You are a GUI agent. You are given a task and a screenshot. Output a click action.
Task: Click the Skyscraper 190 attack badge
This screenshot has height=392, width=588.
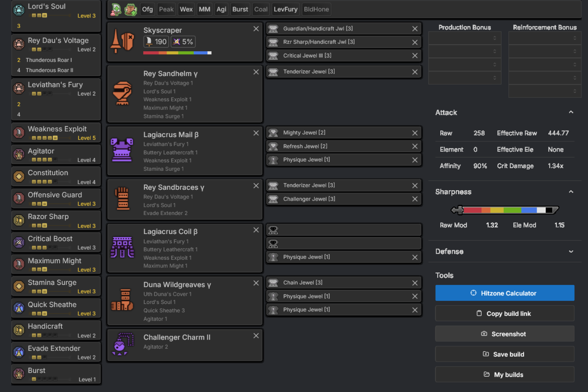click(x=156, y=42)
